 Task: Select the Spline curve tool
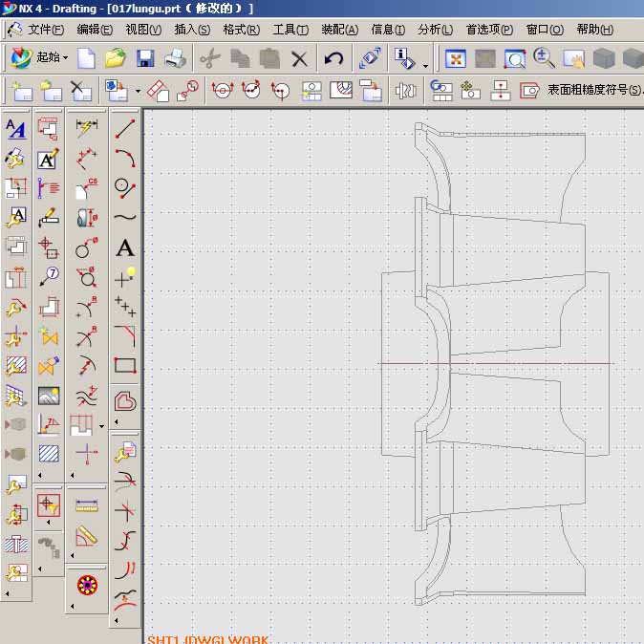point(125,217)
